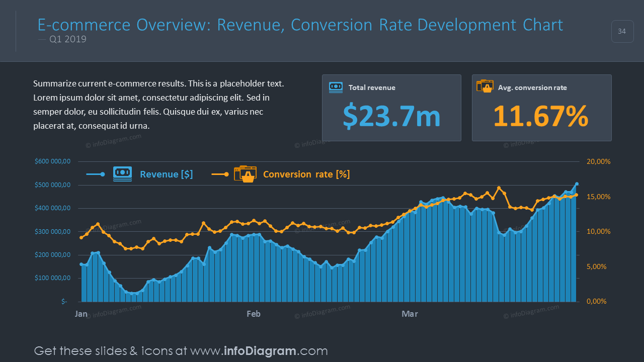
Task: Select the $23.7m revenue figure
Action: coord(391,116)
